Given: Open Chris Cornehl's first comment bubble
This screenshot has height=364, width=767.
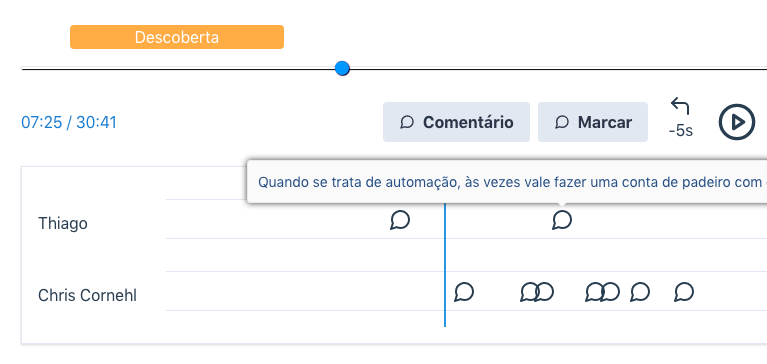Looking at the screenshot, I should pyautogui.click(x=464, y=292).
